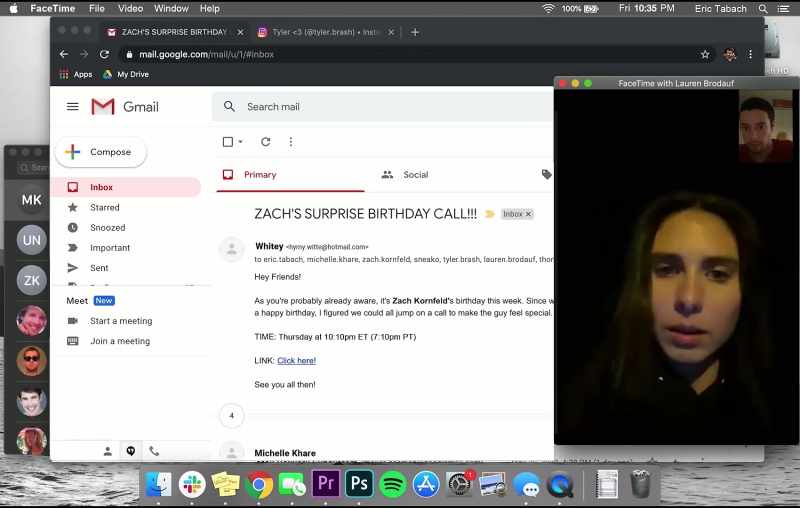The image size is (800, 508).
Task: Toggle the importance marker beside subject
Action: tap(490, 214)
